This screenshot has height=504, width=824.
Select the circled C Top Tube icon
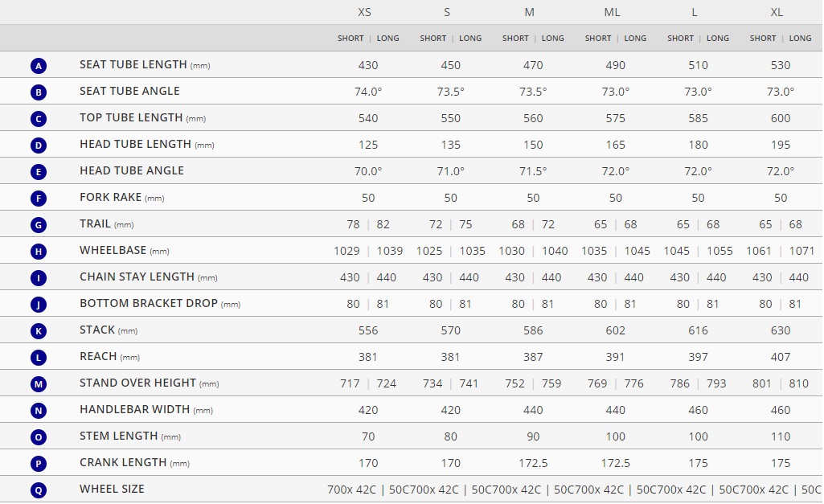click(39, 119)
